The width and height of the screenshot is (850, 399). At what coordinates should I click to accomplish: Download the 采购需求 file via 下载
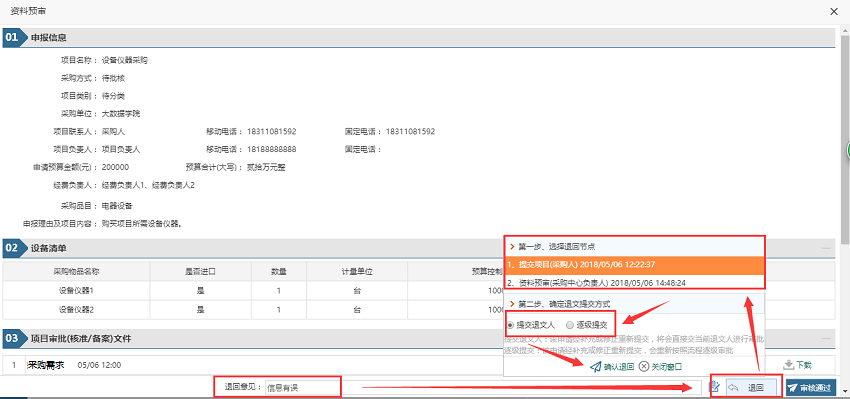(x=798, y=365)
